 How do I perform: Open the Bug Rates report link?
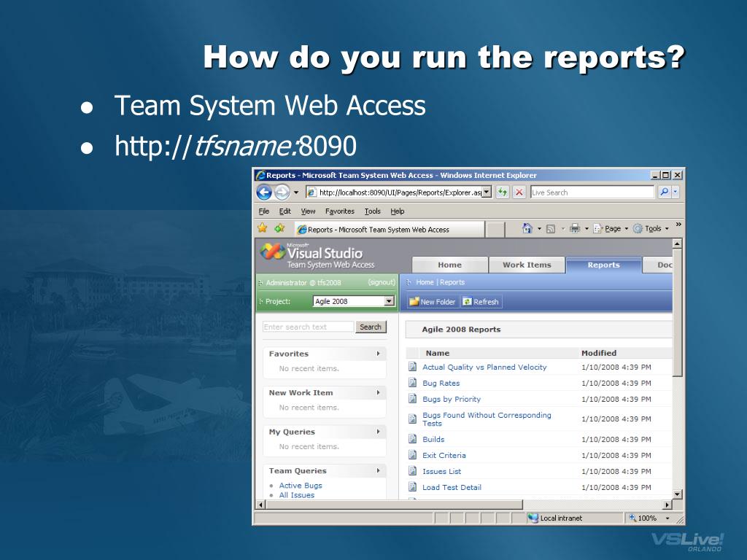(441, 383)
